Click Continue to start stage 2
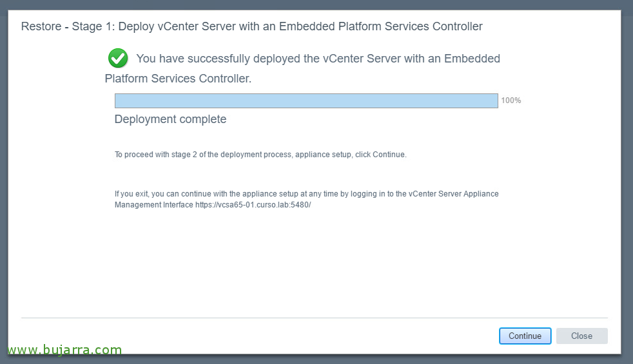This screenshot has height=364, width=633. coord(525,336)
